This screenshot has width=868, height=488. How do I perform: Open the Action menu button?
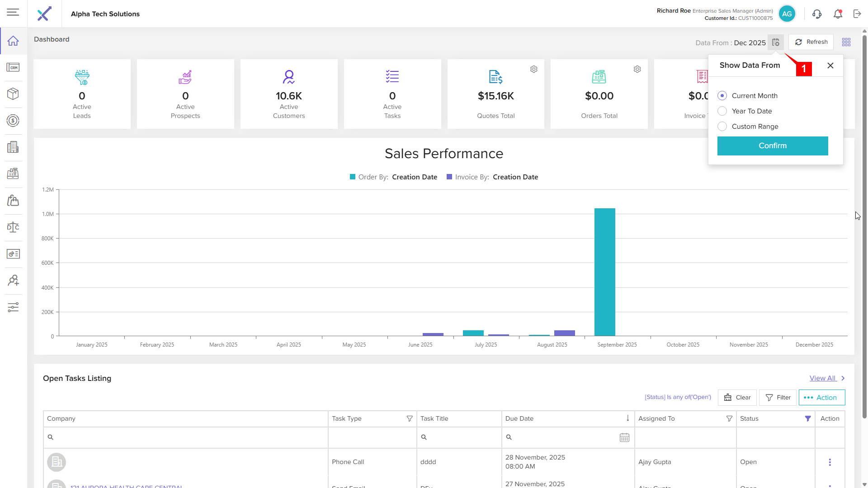(821, 398)
